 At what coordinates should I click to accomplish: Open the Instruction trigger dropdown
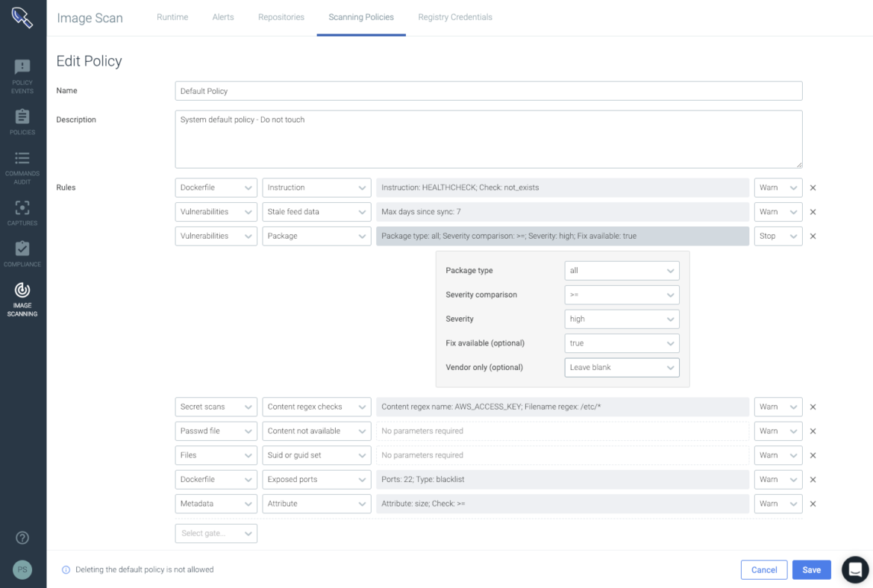pyautogui.click(x=317, y=187)
